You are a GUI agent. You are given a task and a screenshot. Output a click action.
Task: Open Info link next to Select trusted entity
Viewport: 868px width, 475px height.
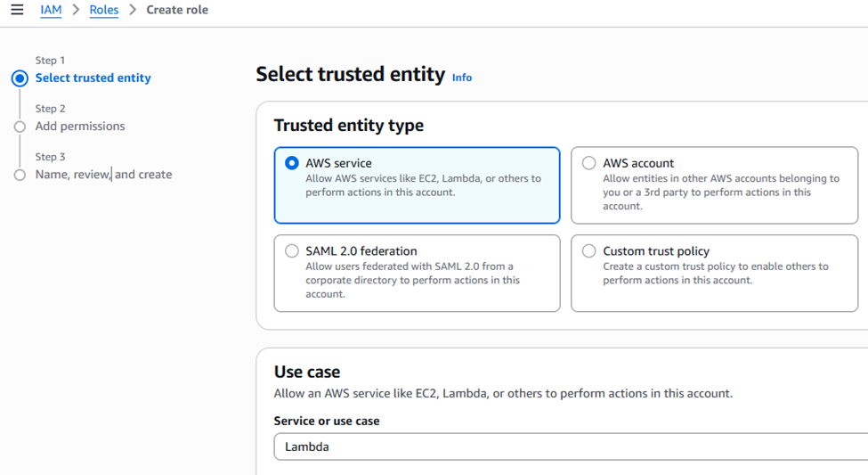click(x=462, y=78)
